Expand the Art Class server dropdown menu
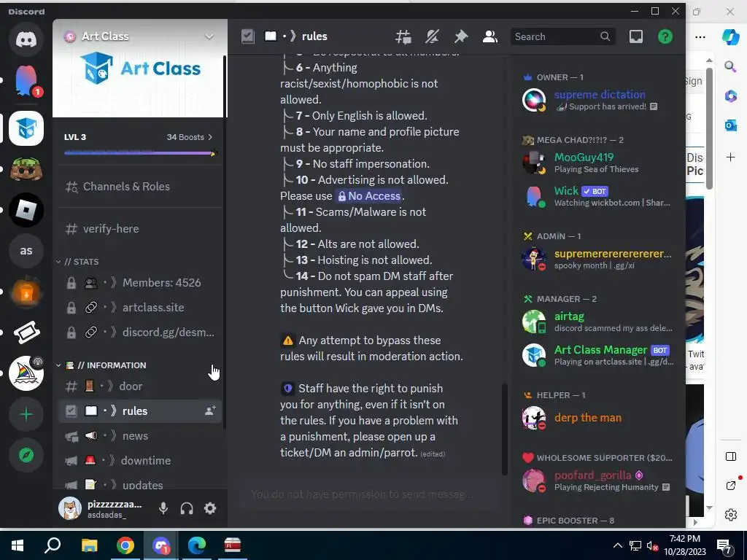 209,36
